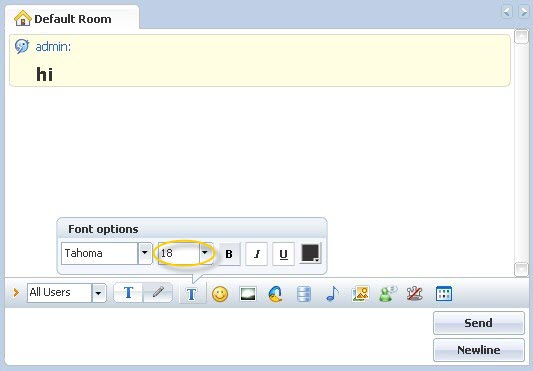Click the black image screen icon
The image size is (533, 371).
tap(248, 294)
